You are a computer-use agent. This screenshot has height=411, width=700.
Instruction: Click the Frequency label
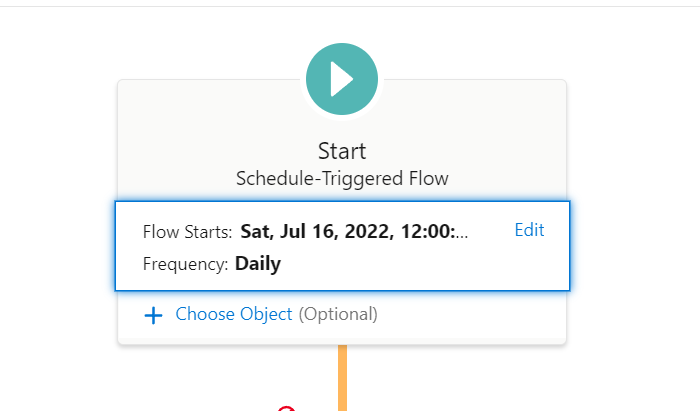pyautogui.click(x=186, y=264)
